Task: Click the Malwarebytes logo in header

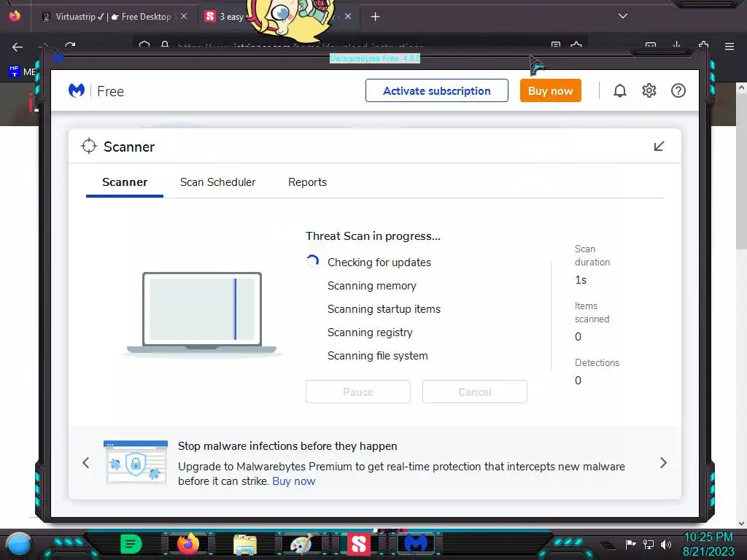Action: click(76, 90)
